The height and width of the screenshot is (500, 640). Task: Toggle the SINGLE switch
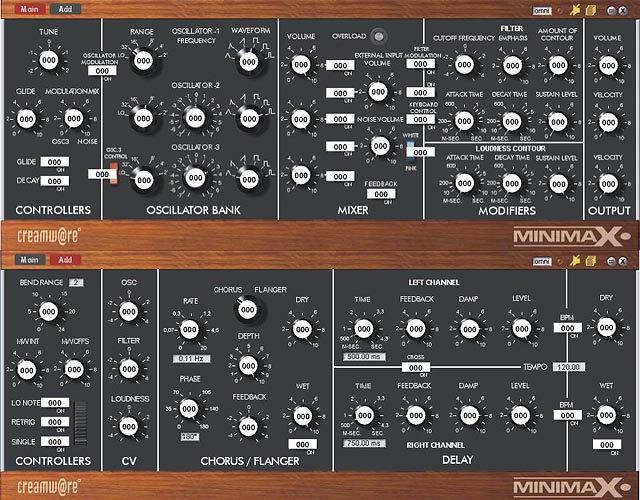pyautogui.click(x=55, y=442)
